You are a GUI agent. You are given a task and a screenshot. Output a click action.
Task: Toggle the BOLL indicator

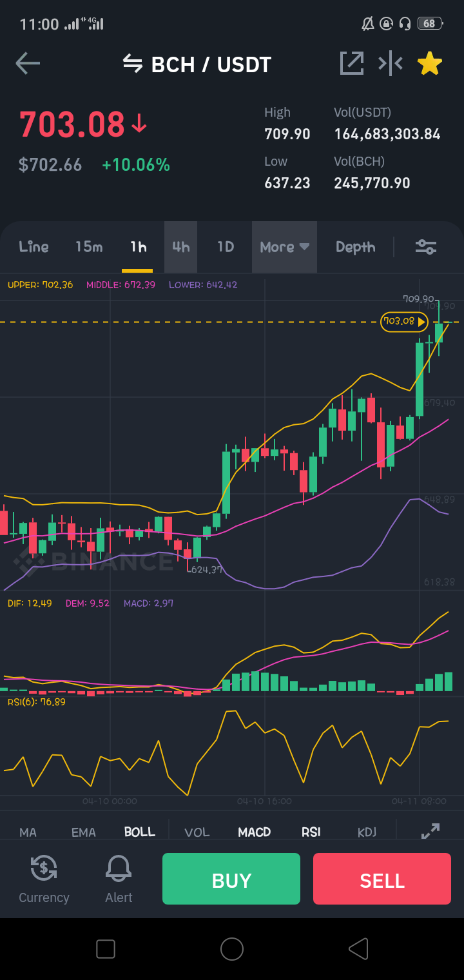(140, 832)
